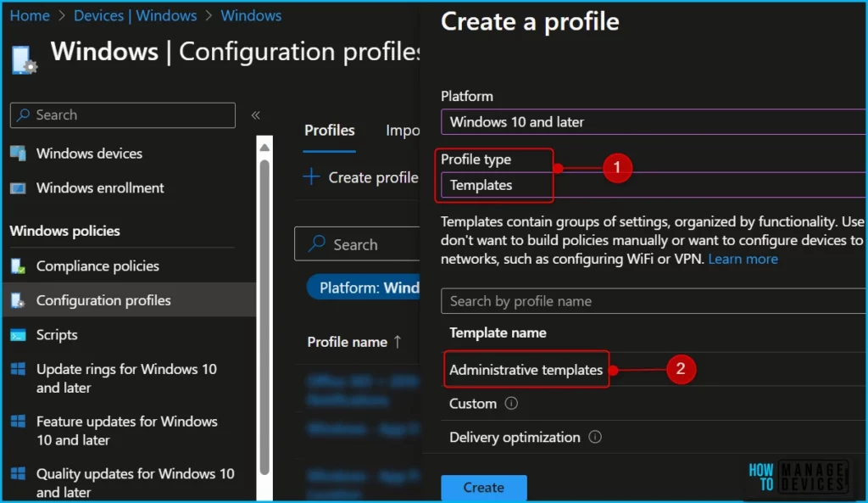
Task: Switch to the Import tab next to Profiles
Action: tap(403, 130)
